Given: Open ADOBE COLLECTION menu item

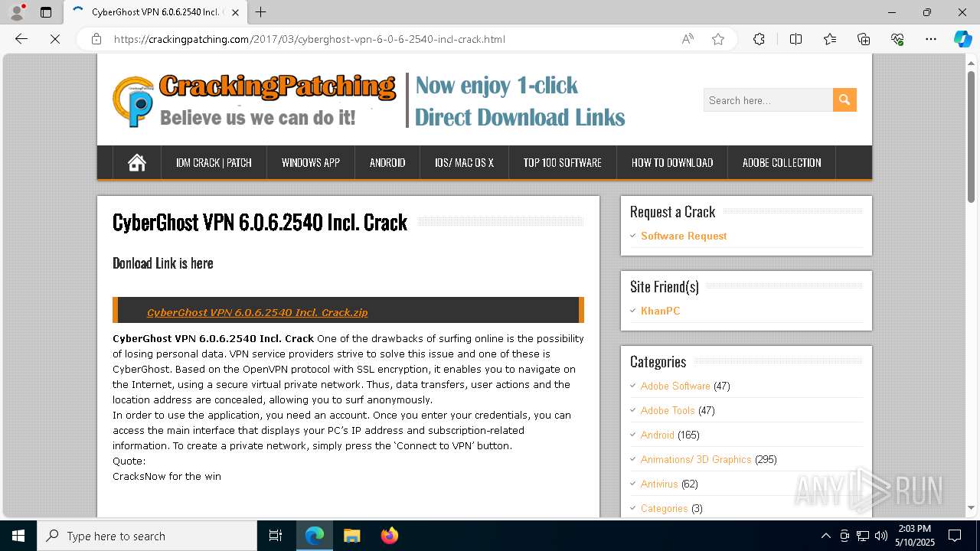Looking at the screenshot, I should [782, 162].
